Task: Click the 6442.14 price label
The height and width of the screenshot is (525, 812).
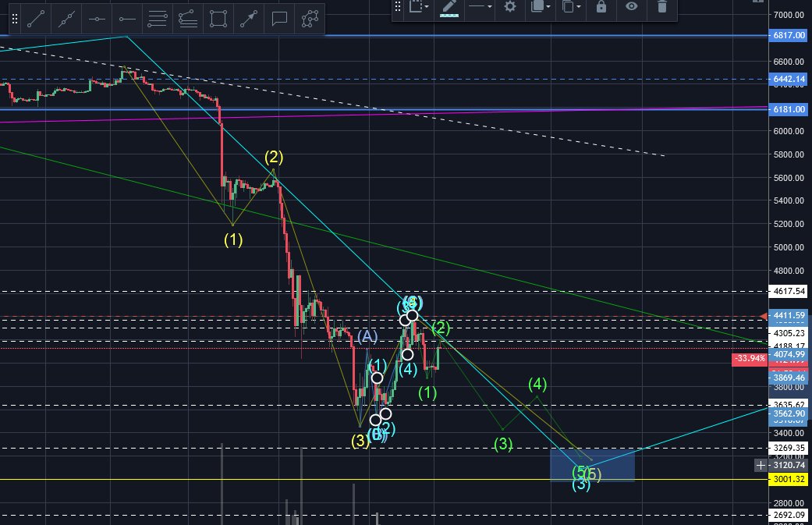Action: point(788,80)
